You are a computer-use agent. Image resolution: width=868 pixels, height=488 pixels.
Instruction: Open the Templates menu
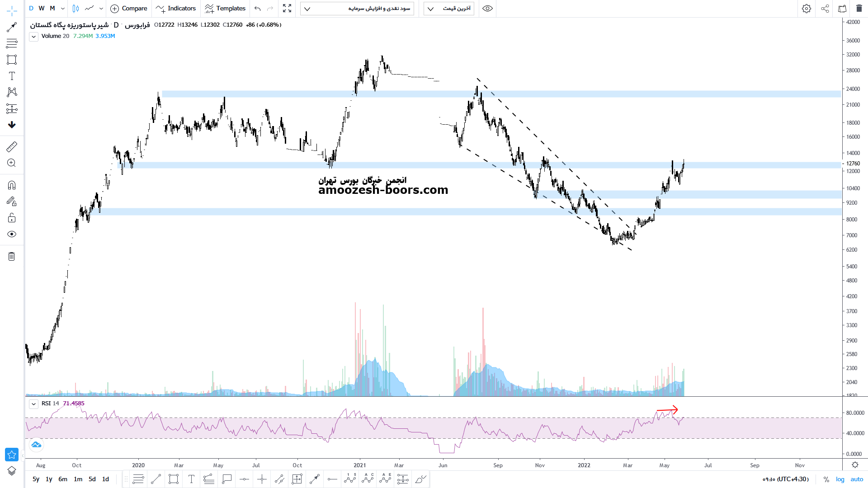coord(225,9)
